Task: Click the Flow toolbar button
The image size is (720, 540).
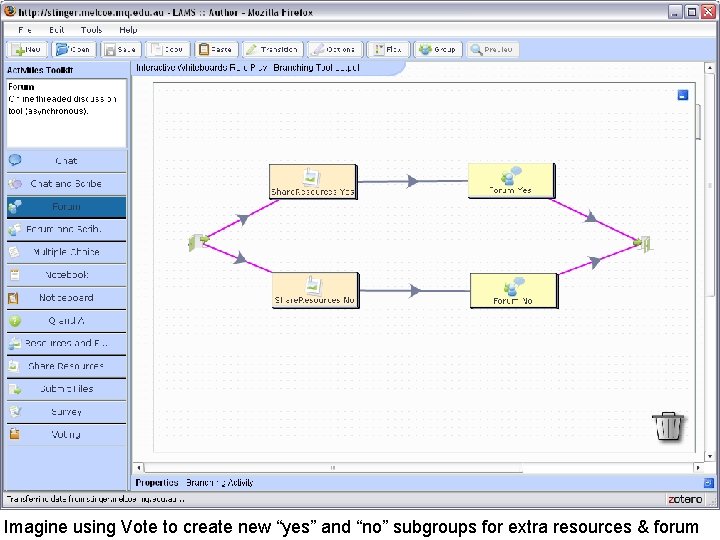Action: (388, 49)
